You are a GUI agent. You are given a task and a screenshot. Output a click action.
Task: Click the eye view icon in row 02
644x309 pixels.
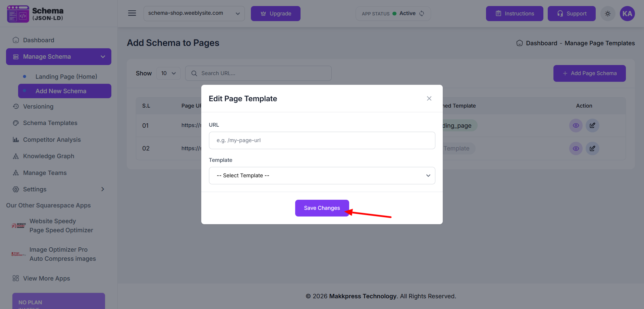576,148
